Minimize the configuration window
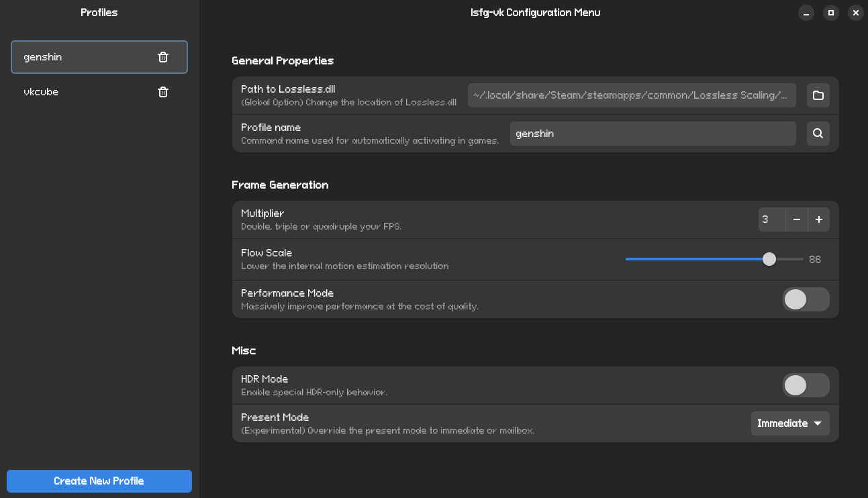 pos(806,13)
